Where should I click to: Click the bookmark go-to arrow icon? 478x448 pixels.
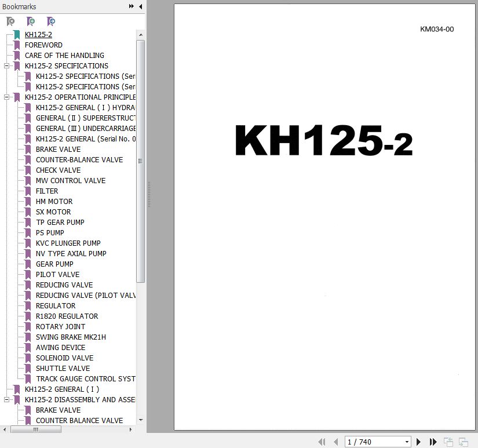51,21
